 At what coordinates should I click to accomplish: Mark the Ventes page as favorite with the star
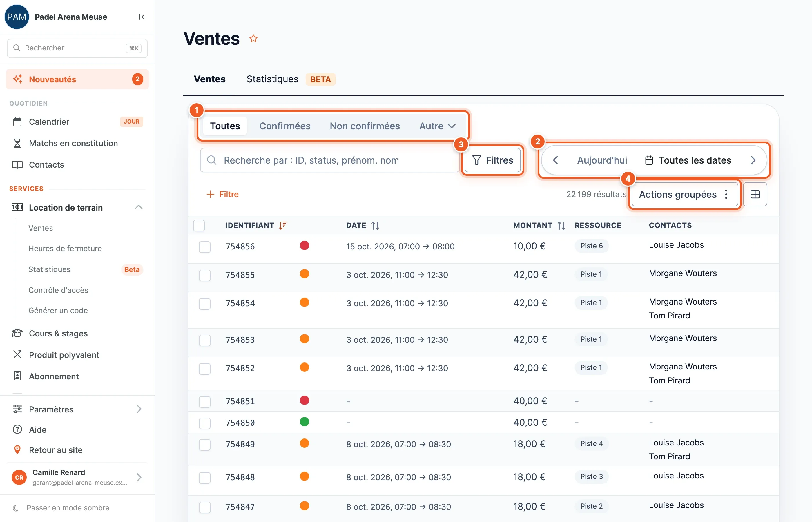(x=253, y=38)
